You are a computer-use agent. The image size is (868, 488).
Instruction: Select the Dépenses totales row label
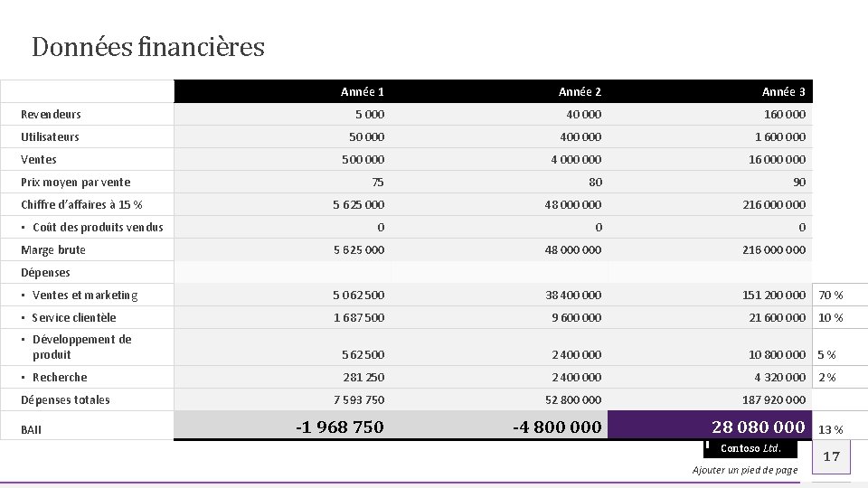[x=65, y=399]
